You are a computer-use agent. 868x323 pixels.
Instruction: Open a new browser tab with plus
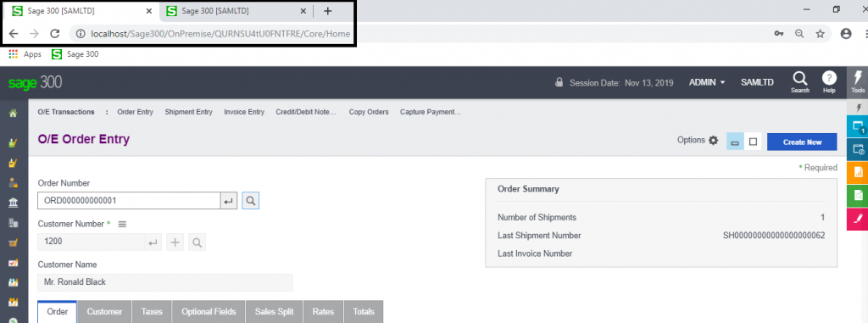coord(327,10)
